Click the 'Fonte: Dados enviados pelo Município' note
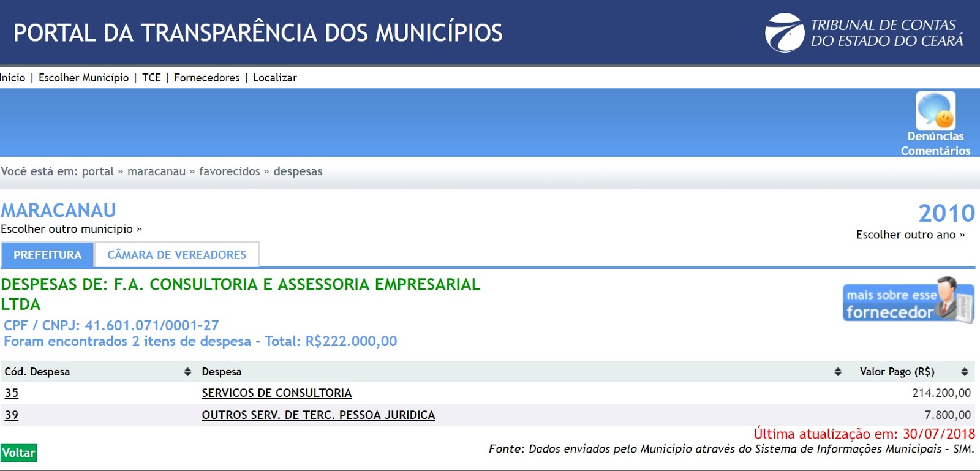Screen dimensions: 980x471 click(x=731, y=449)
